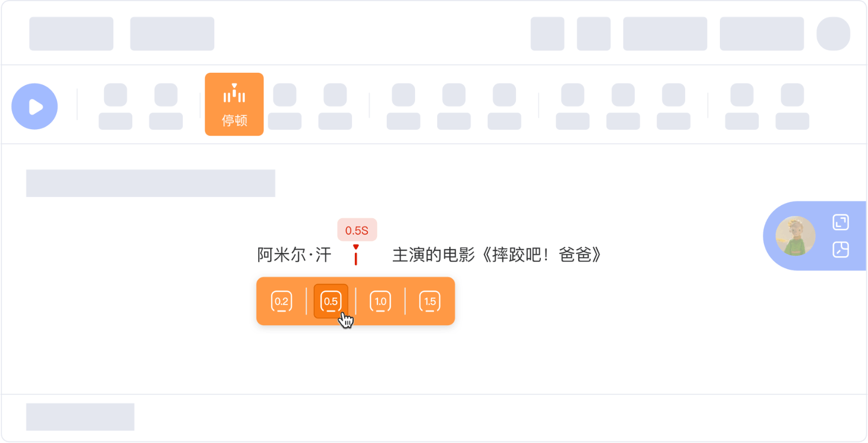Click the second placeholder tab at top left

coord(173,34)
